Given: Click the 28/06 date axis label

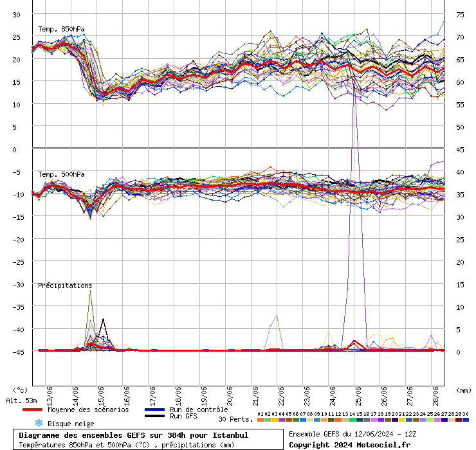Looking at the screenshot, I should [435, 396].
